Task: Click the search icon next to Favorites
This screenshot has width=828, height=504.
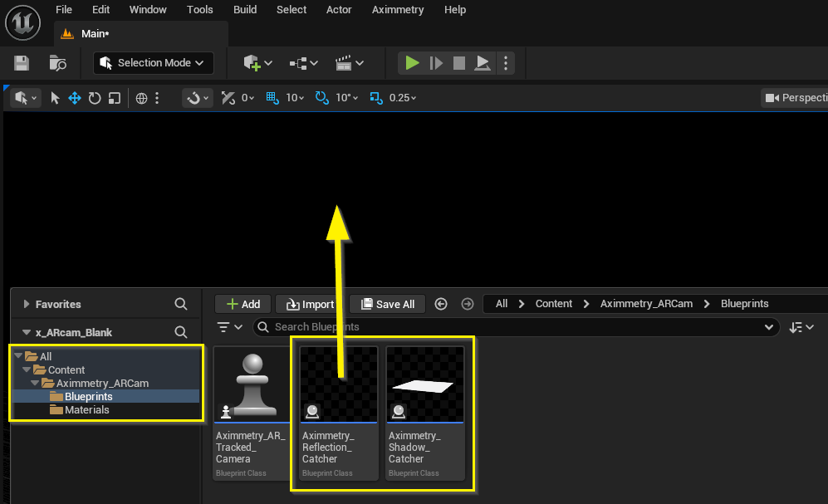Action: pos(181,304)
